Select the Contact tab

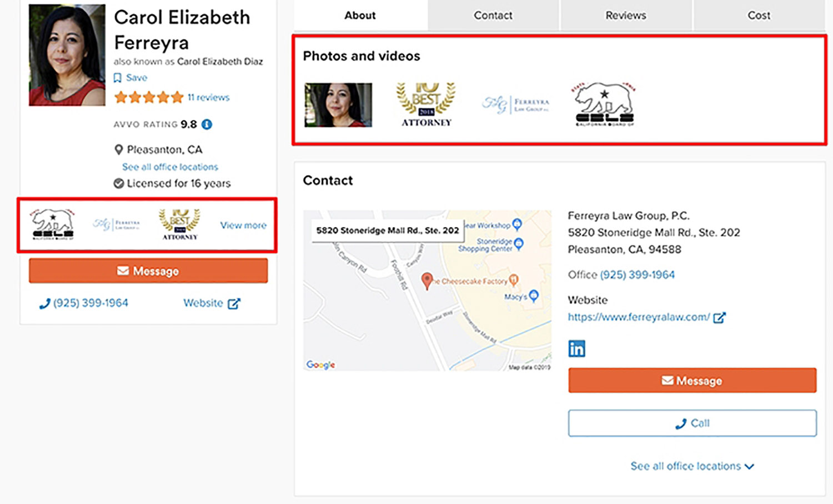tap(493, 16)
